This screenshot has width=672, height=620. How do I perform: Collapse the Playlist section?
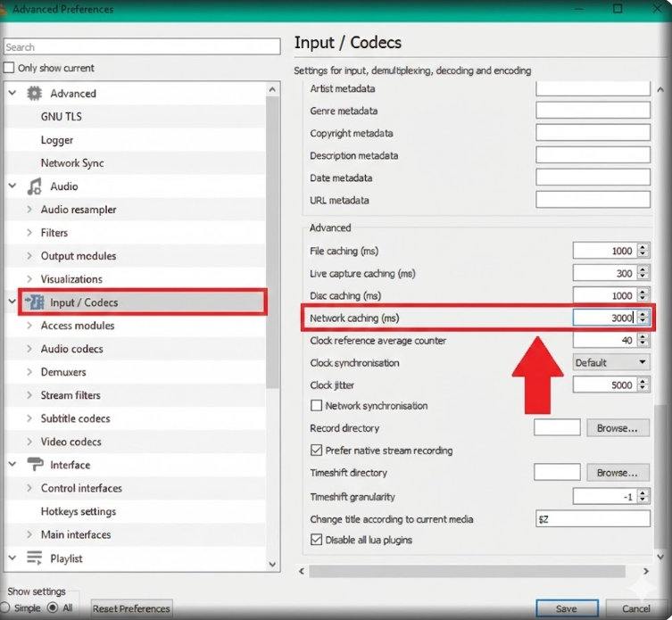(x=12, y=558)
